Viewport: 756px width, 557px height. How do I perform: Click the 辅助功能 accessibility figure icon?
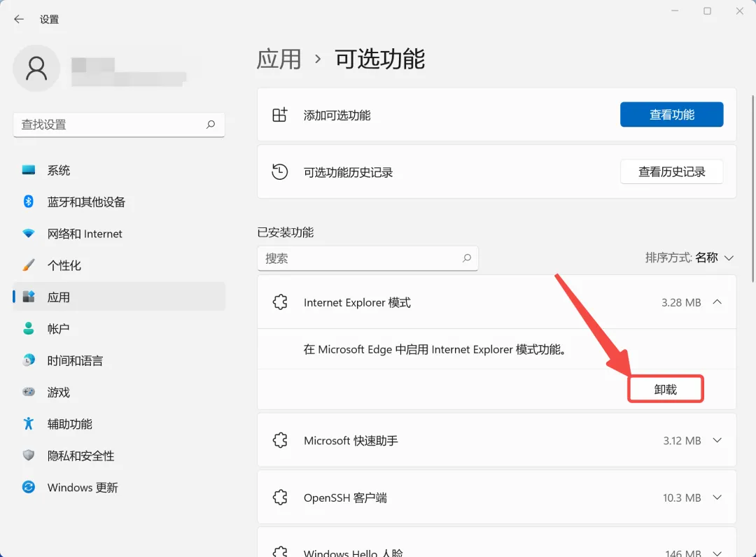pos(29,423)
